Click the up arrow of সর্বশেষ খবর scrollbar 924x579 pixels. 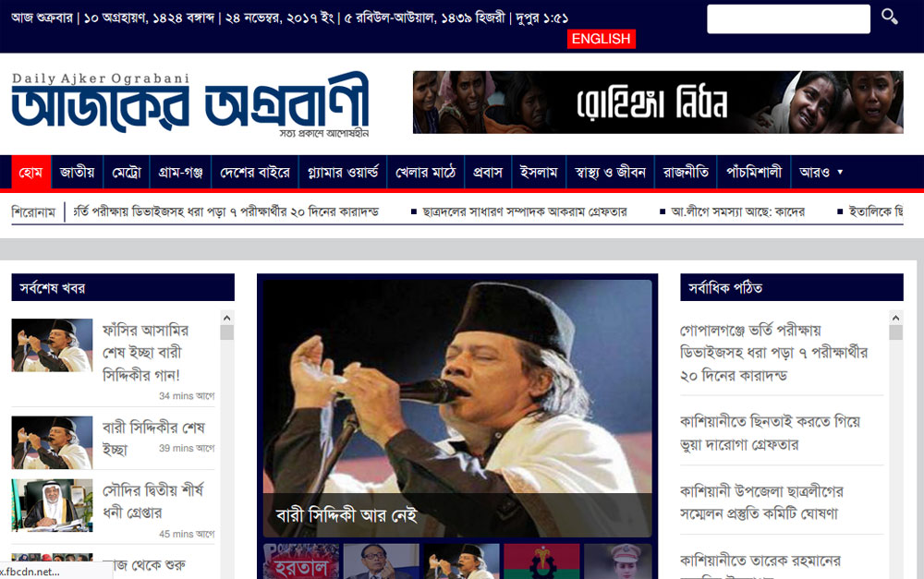point(227,318)
